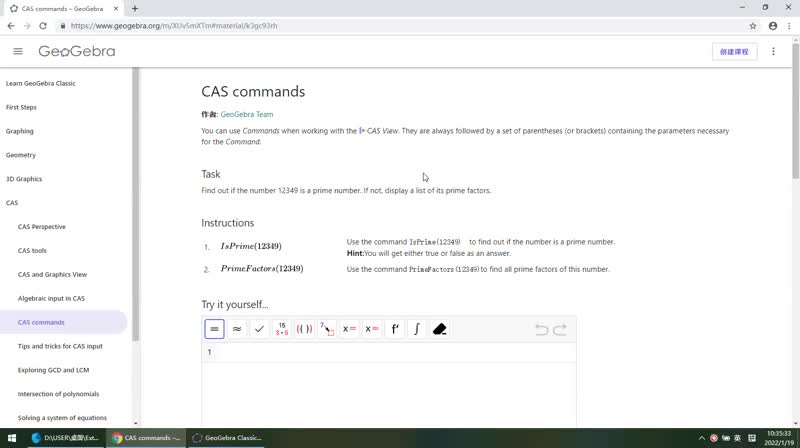The height and width of the screenshot is (448, 800).
Task: Select the Delete eraser tool
Action: (x=439, y=329)
